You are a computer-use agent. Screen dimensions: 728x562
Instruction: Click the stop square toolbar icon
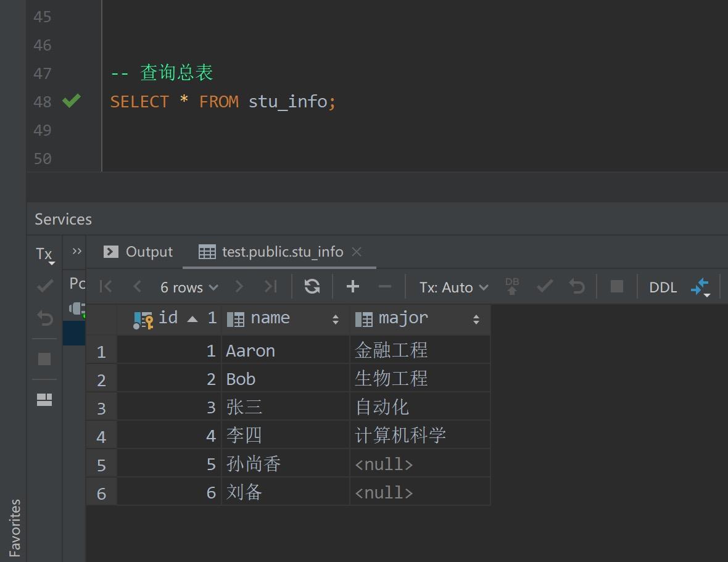click(x=616, y=287)
